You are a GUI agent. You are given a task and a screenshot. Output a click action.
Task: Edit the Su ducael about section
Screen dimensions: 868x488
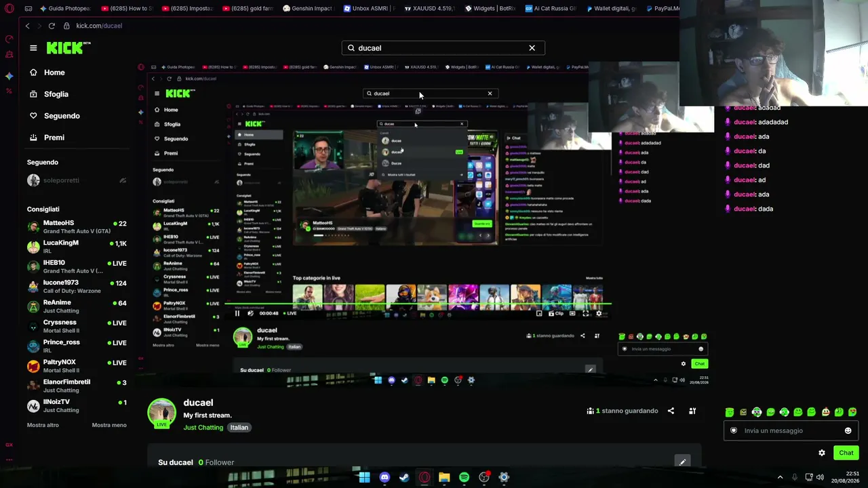point(682,462)
